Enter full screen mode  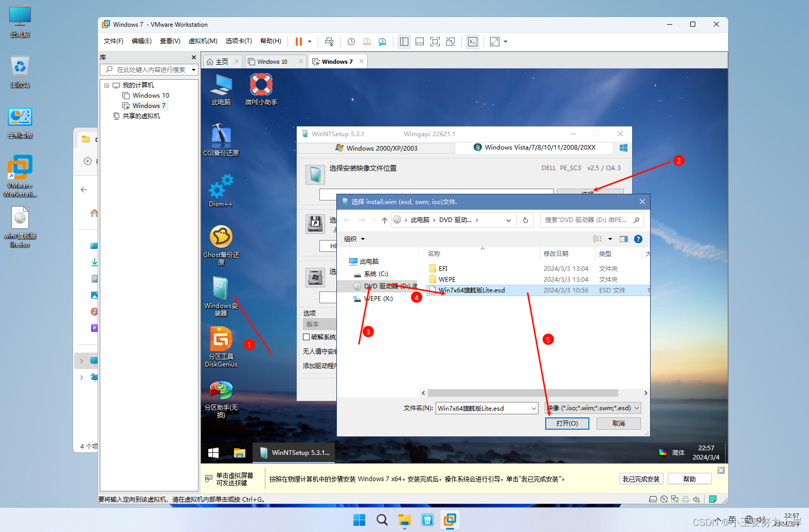(435, 42)
